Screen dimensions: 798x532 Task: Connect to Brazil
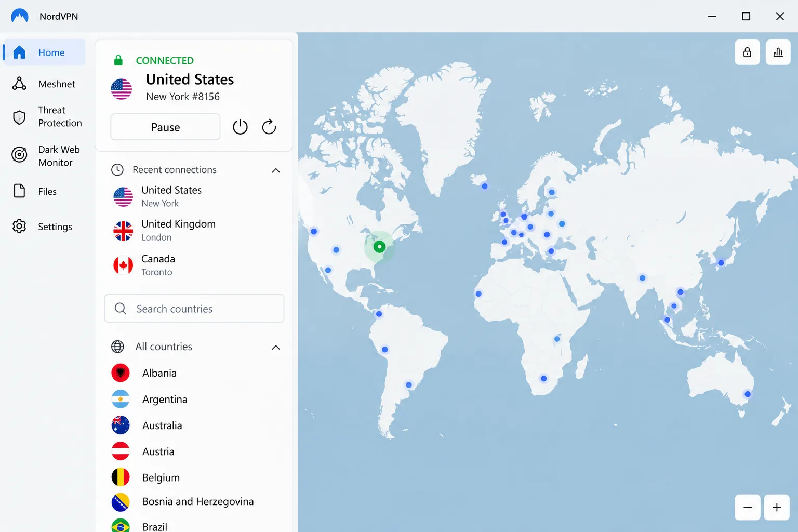coord(194,526)
